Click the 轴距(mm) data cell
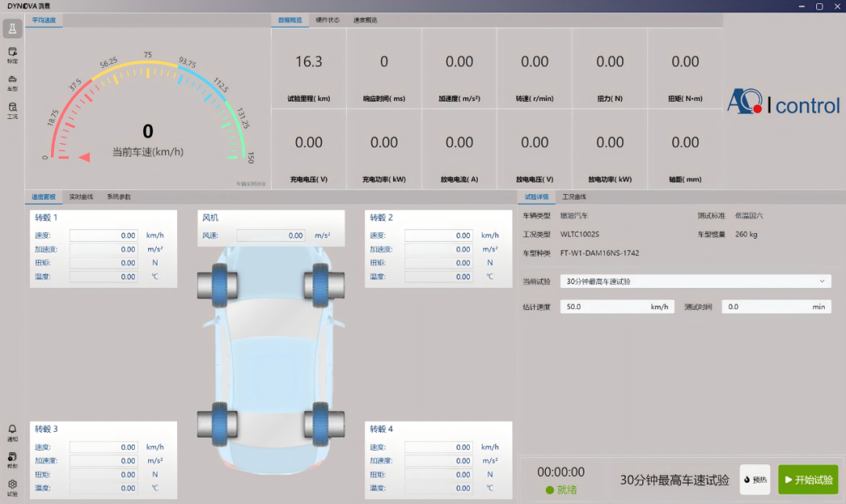 tap(685, 149)
